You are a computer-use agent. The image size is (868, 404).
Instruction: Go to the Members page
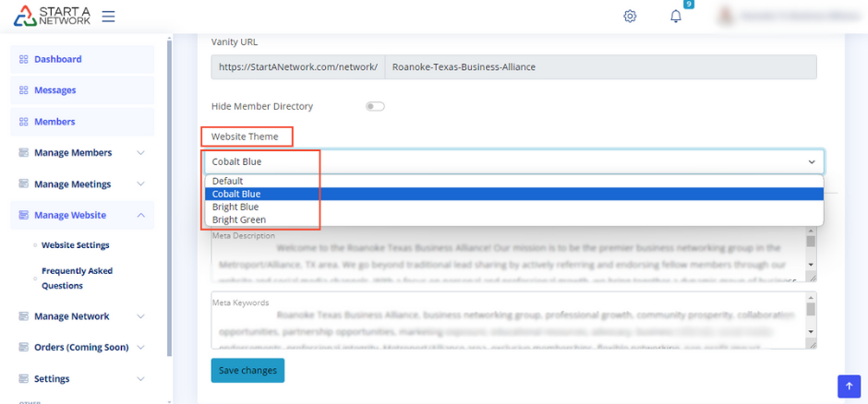[54, 122]
